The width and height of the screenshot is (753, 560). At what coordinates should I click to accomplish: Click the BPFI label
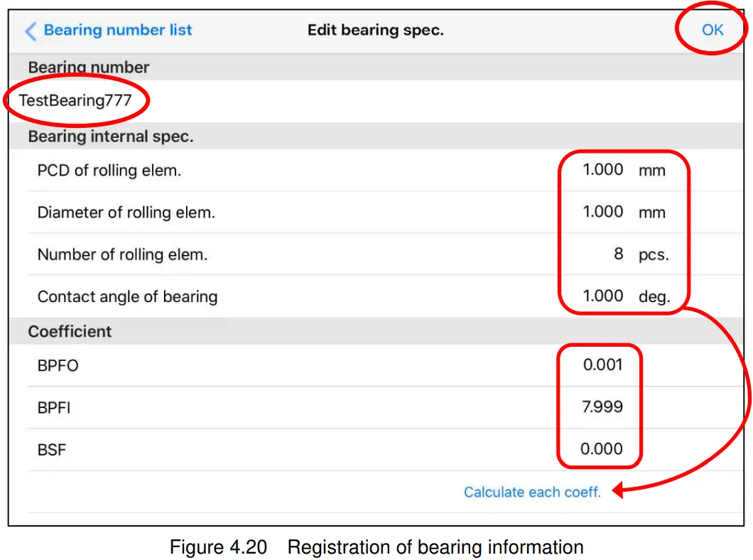[x=54, y=408]
